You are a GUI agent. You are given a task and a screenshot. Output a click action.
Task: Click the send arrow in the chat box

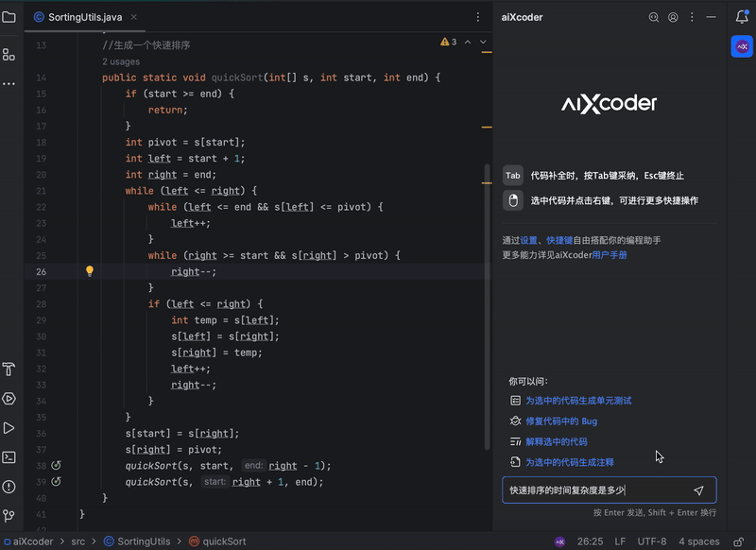point(698,490)
